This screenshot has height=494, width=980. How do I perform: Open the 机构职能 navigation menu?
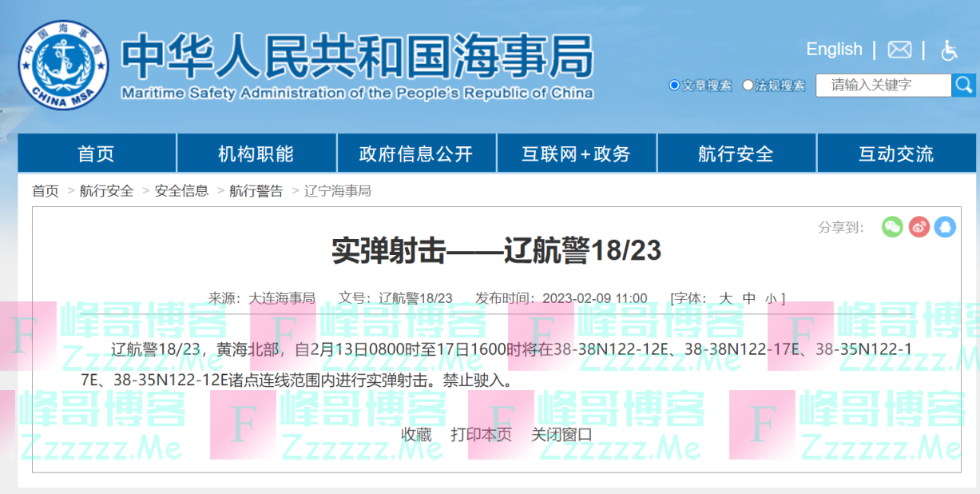tap(256, 153)
